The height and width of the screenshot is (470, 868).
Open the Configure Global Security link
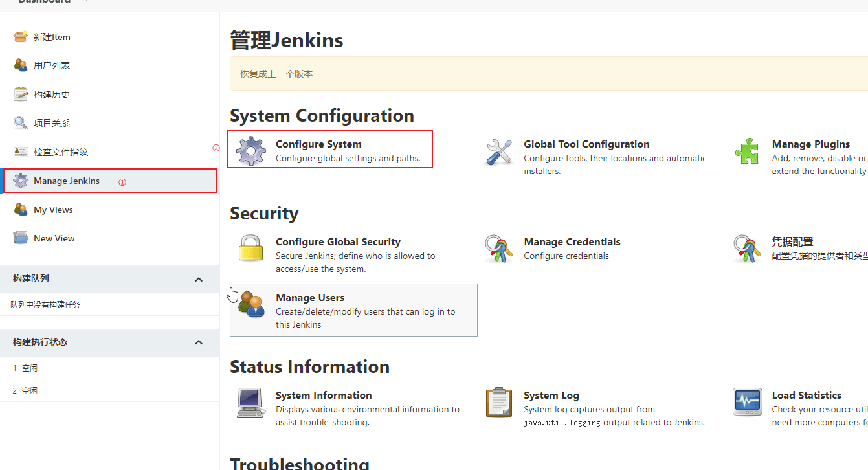click(338, 241)
